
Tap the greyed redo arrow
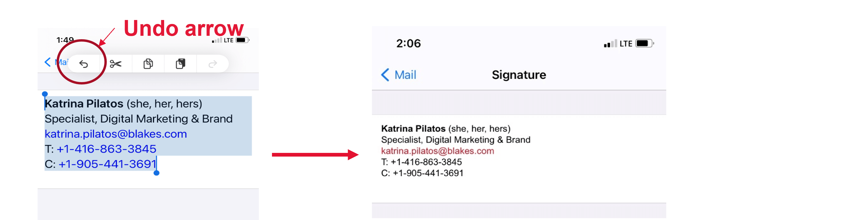click(x=213, y=64)
